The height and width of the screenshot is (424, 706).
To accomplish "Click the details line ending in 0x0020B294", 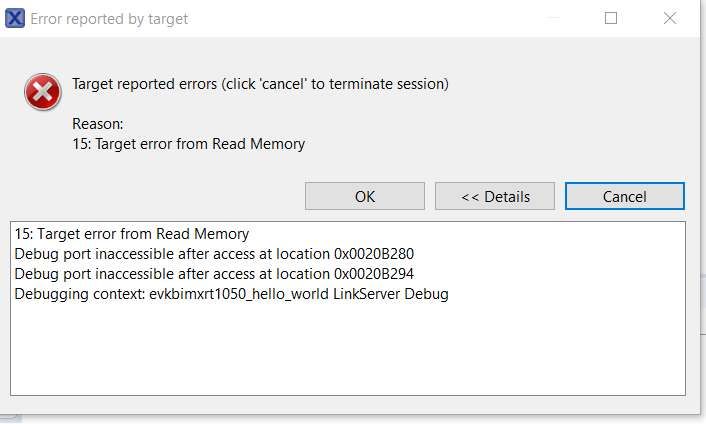I will click(x=214, y=274).
